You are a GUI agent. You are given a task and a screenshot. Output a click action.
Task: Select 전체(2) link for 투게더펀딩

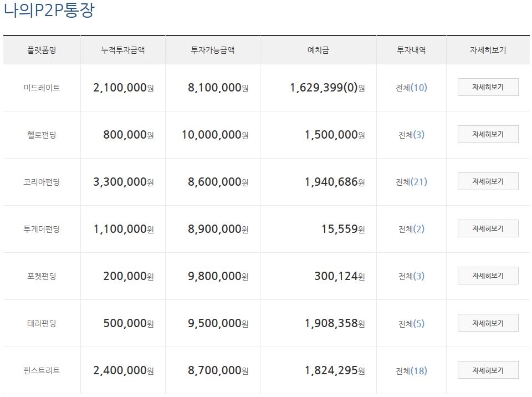[x=411, y=229]
